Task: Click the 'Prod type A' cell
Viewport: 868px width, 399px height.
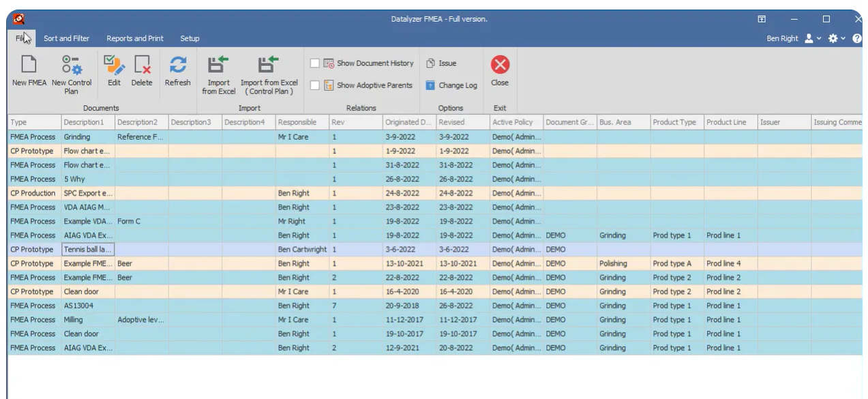Action: coord(678,263)
